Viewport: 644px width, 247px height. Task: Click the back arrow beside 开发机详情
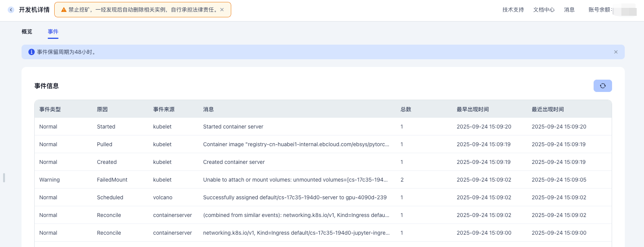tap(11, 10)
